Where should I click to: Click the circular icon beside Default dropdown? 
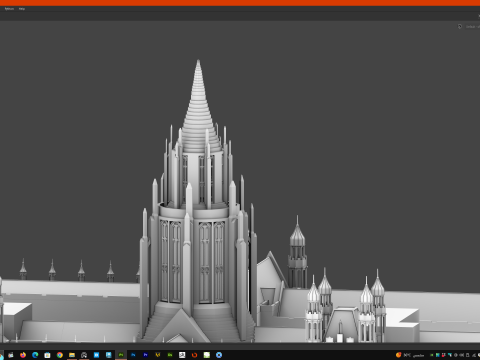point(460,27)
